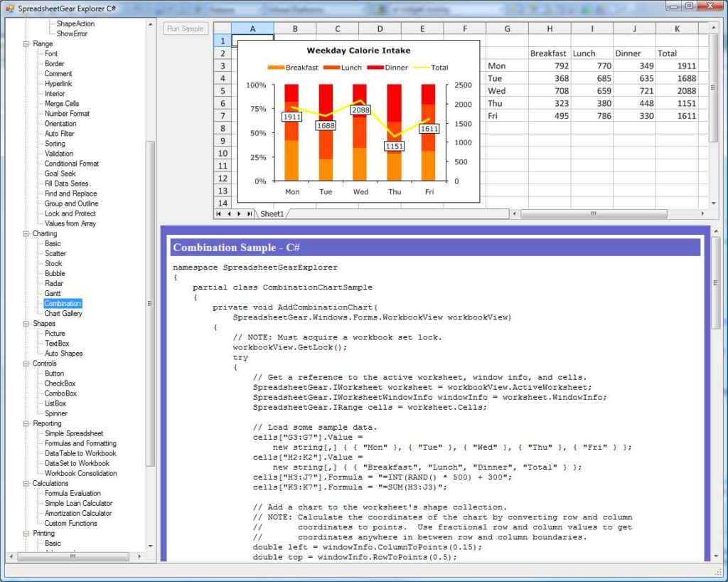Collapse the Charting tree node
This screenshot has width=728, height=582.
click(x=26, y=233)
